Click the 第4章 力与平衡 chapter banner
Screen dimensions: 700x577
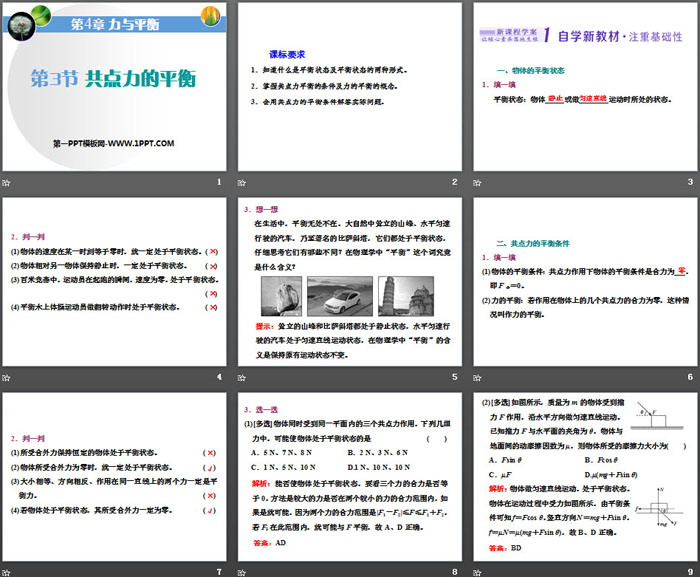click(115, 22)
